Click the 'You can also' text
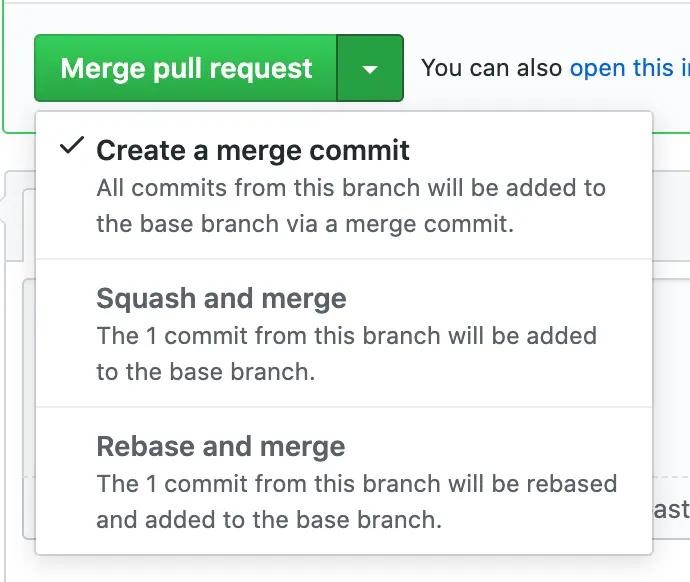 coord(492,68)
